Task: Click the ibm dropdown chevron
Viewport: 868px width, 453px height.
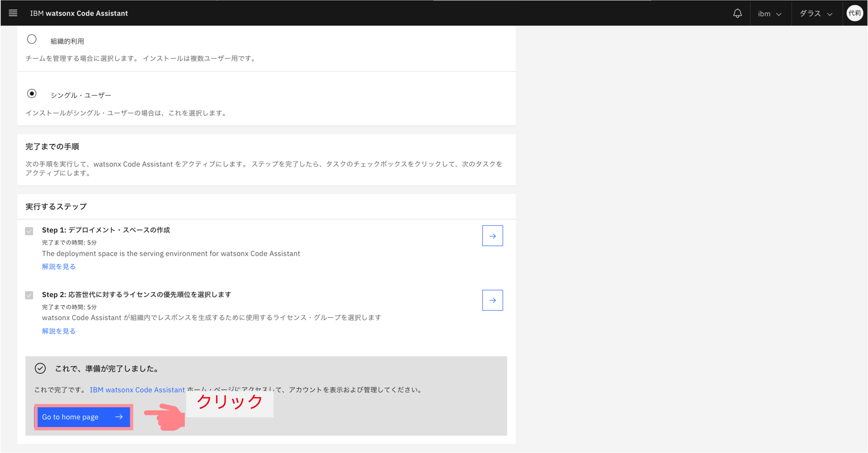Action: coord(779,14)
